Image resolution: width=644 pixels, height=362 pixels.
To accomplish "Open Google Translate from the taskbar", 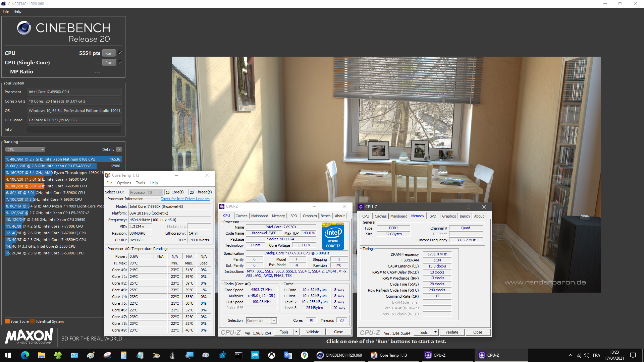I will (288, 355).
